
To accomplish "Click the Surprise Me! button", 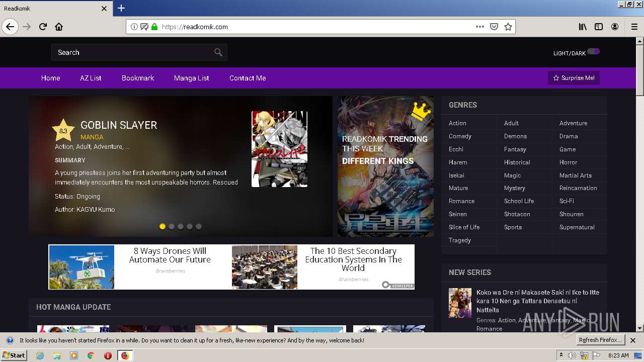I will [574, 78].
